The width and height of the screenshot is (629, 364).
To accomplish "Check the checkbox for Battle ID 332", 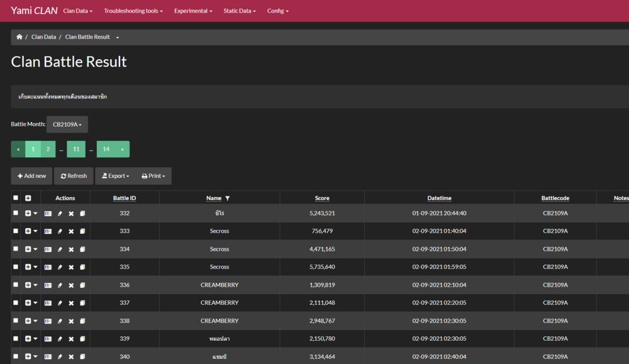I will pyautogui.click(x=16, y=213).
